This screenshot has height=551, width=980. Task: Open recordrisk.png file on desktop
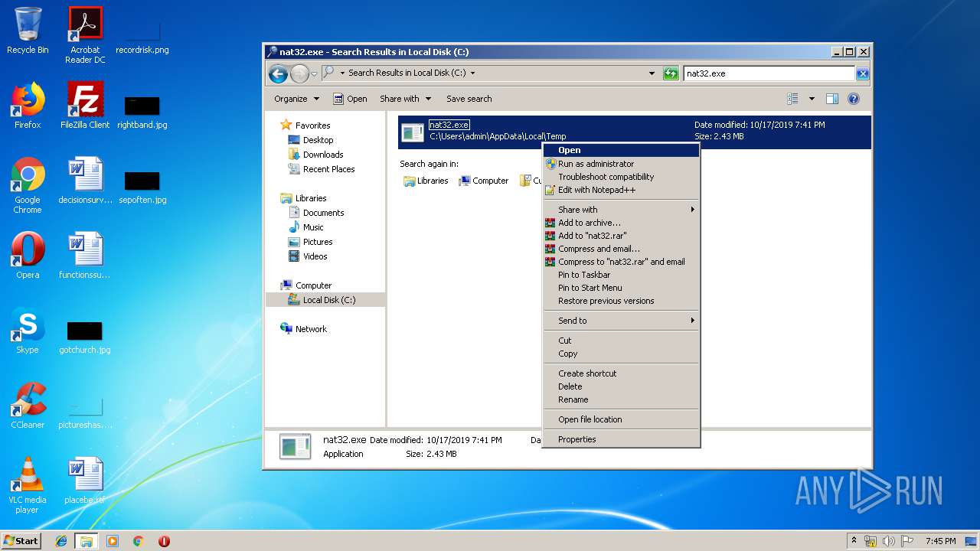coord(142,35)
